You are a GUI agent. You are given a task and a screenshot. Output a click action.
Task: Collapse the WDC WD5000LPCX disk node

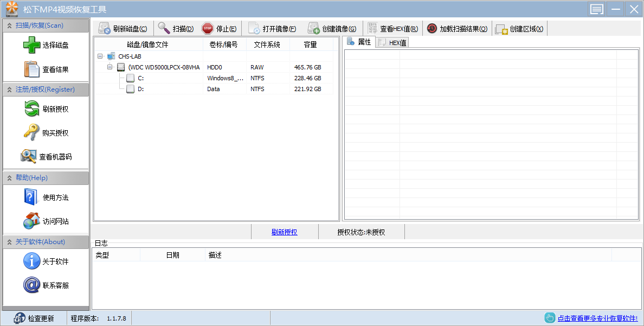point(110,67)
